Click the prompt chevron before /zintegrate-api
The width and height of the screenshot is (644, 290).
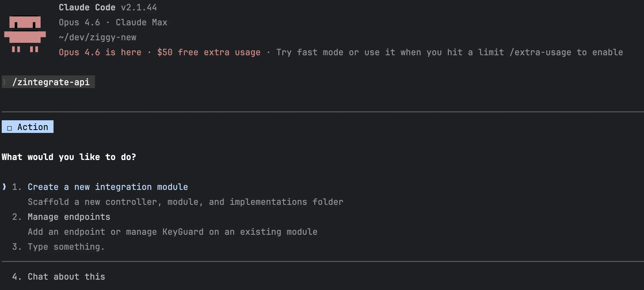[4, 82]
